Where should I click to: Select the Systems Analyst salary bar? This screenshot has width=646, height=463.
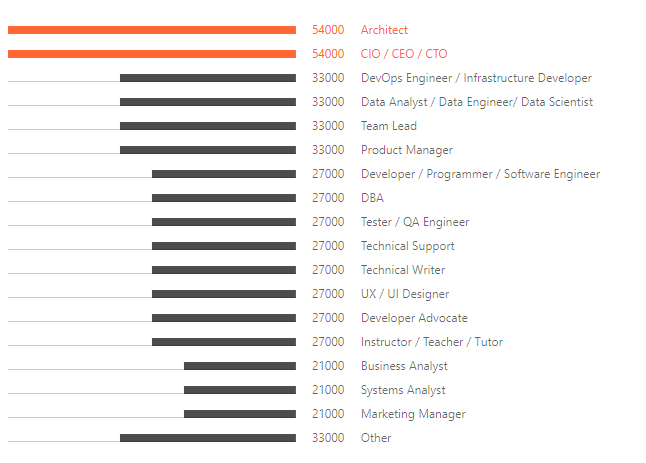240,390
